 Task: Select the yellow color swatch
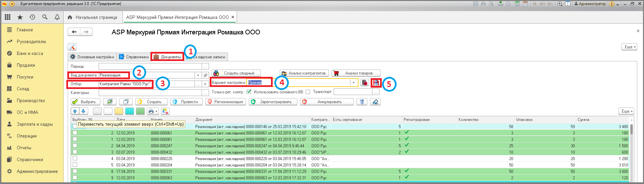(x=119, y=111)
